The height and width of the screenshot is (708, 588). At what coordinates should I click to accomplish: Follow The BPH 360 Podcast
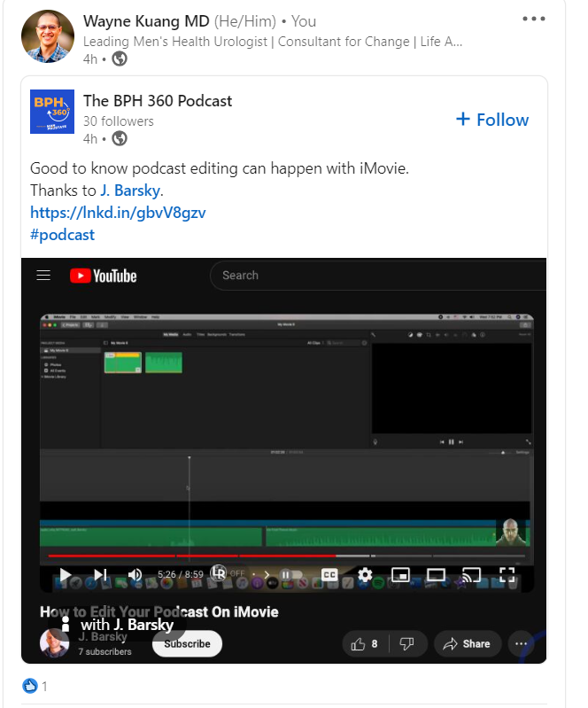pos(492,120)
